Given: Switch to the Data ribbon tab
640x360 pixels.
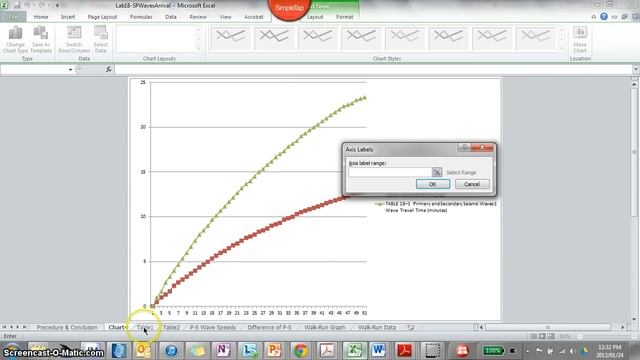Looking at the screenshot, I should tap(171, 17).
